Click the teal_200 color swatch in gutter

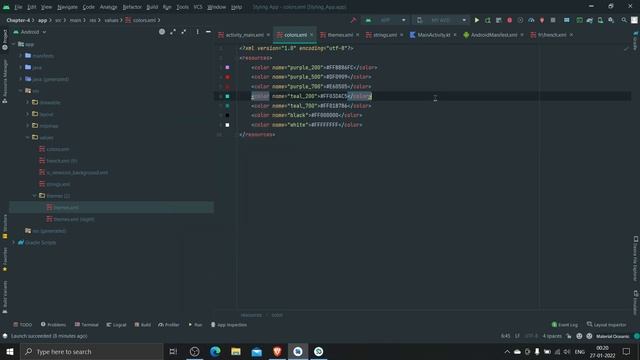click(x=227, y=96)
